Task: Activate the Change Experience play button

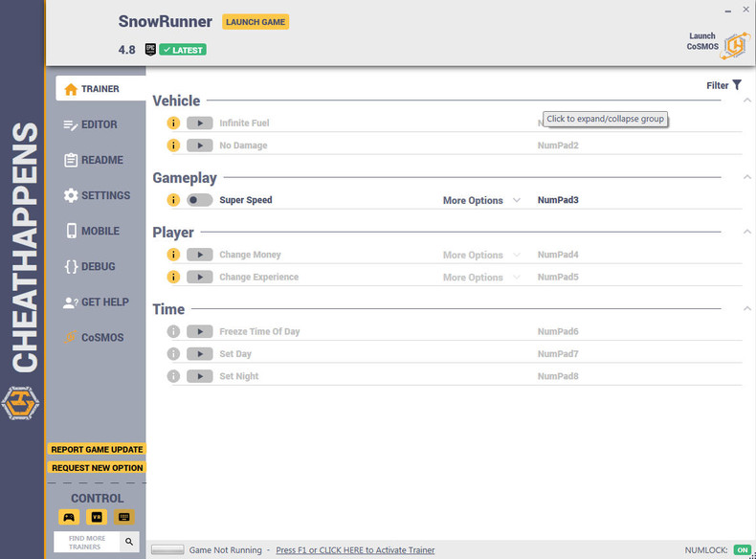Action: pos(200,277)
